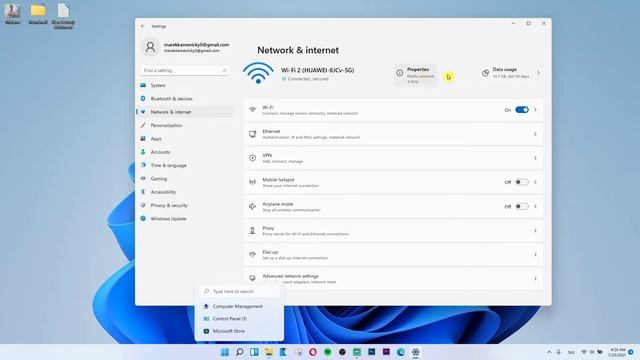The height and width of the screenshot is (360, 640).
Task: Enable the Airplane mode toggle
Action: pos(522,207)
